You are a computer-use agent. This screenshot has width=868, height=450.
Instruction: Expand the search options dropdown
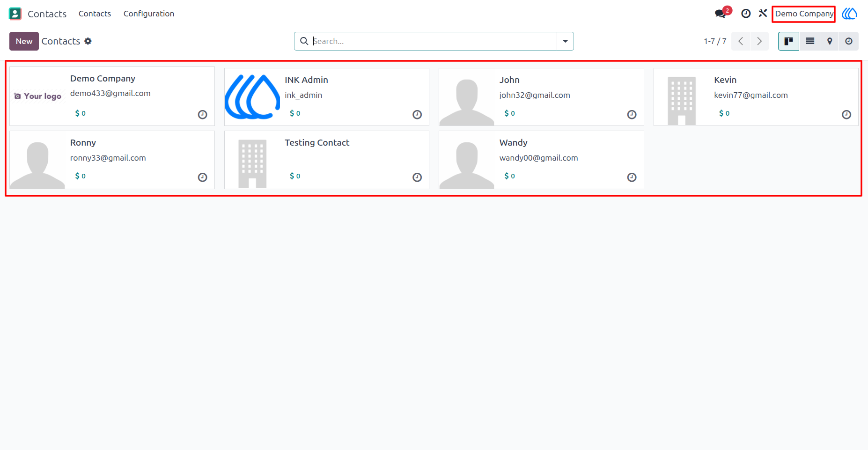(x=565, y=41)
